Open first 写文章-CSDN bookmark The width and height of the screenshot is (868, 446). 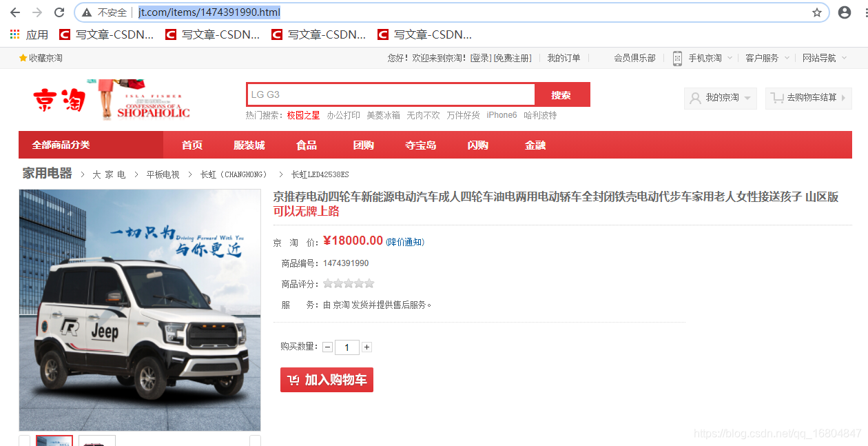pos(106,34)
